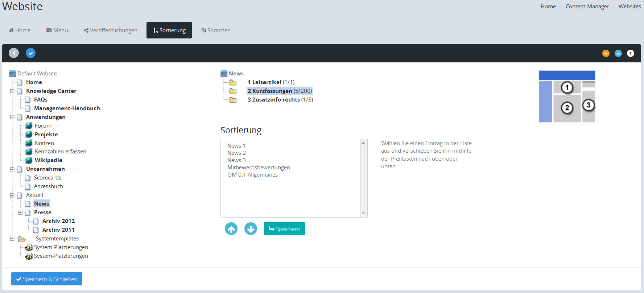Viewport: 644px width, 293px height.
Task: Collapse the Presse tree node
Action: pos(20,212)
